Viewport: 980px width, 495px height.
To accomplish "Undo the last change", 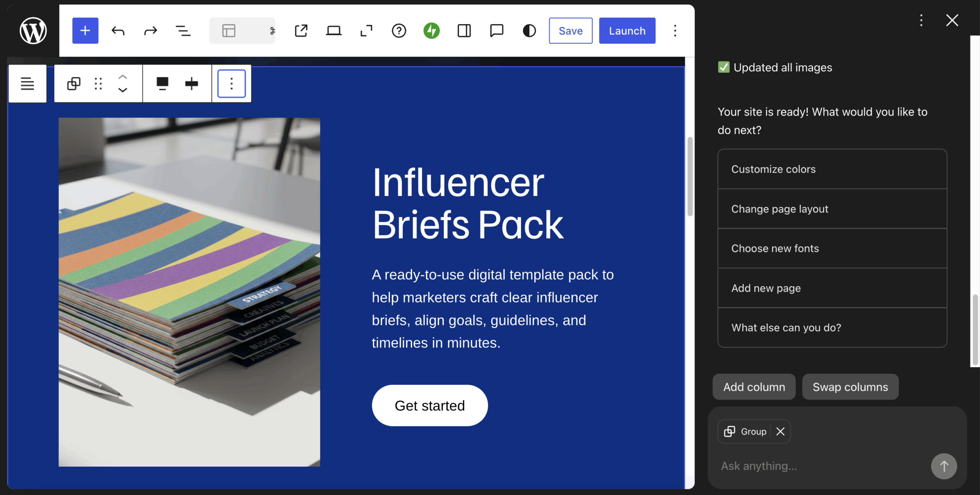I will coord(118,31).
